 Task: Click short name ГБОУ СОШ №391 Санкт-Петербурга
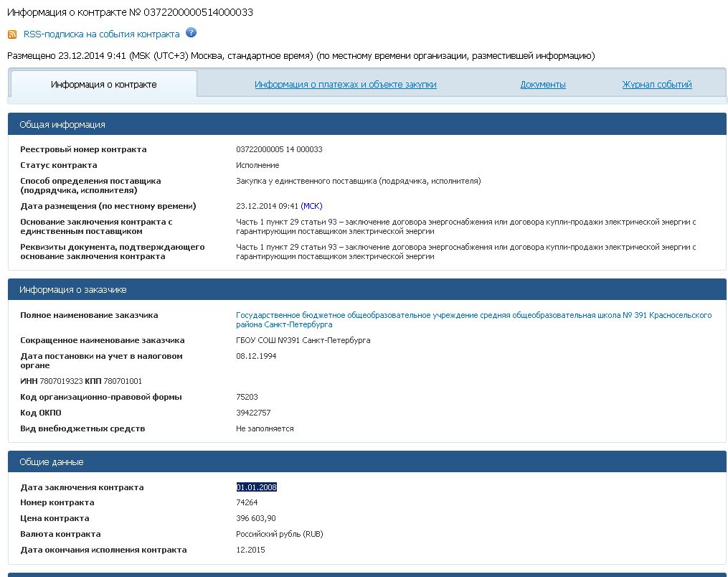pyautogui.click(x=303, y=340)
